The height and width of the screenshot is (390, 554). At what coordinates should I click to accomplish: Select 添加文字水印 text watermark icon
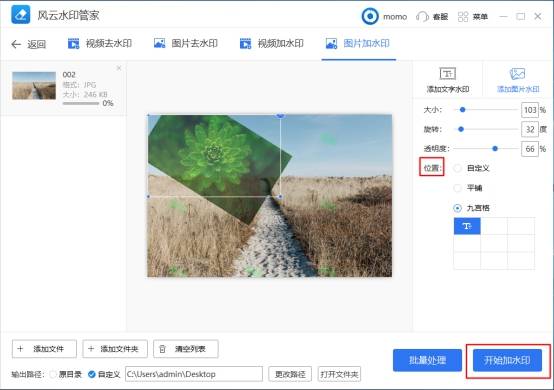(x=448, y=73)
